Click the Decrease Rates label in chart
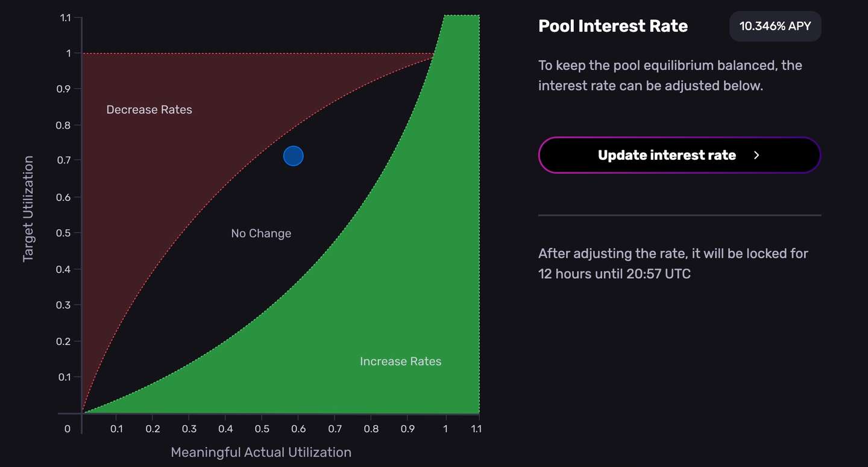 point(149,110)
